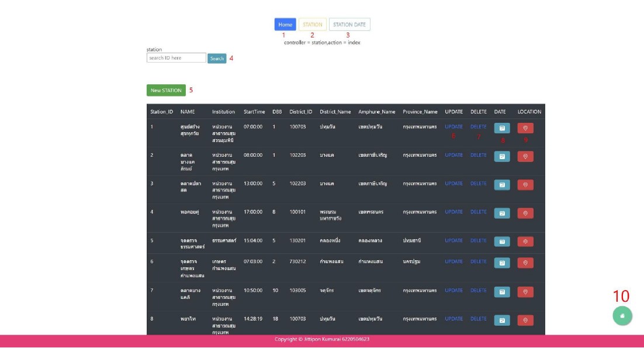This screenshot has height=348, width=644.
Task: Select the district ID 100101 cell
Action: (297, 212)
